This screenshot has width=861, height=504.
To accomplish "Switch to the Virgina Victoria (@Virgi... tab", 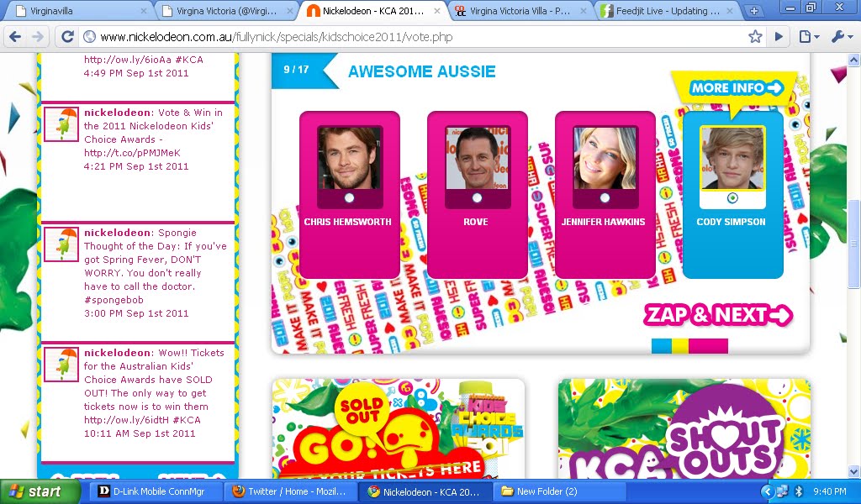I will click(x=225, y=10).
